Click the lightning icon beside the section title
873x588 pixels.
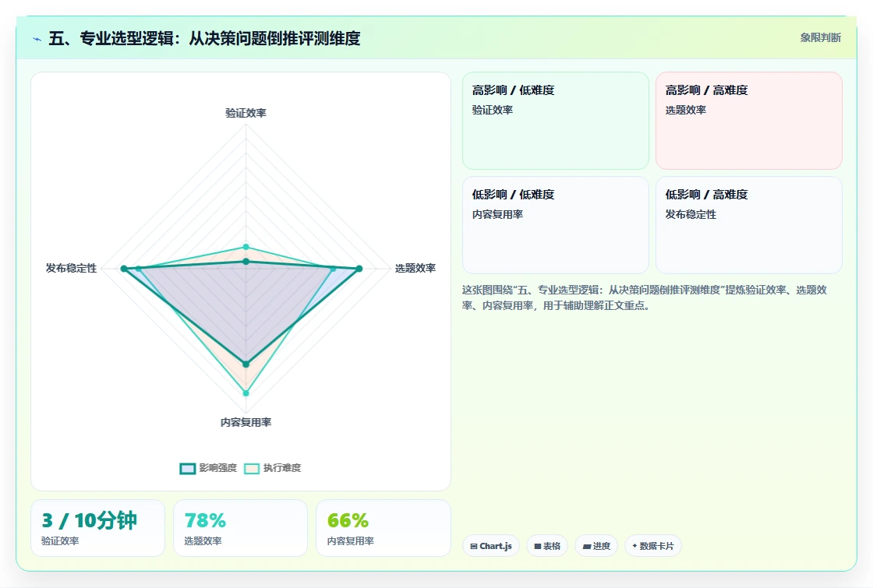click(x=37, y=39)
